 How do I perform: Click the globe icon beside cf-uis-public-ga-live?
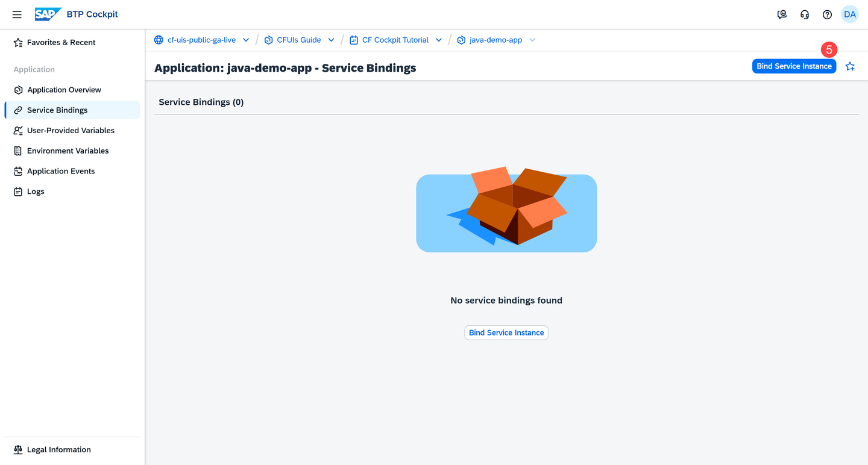[159, 40]
